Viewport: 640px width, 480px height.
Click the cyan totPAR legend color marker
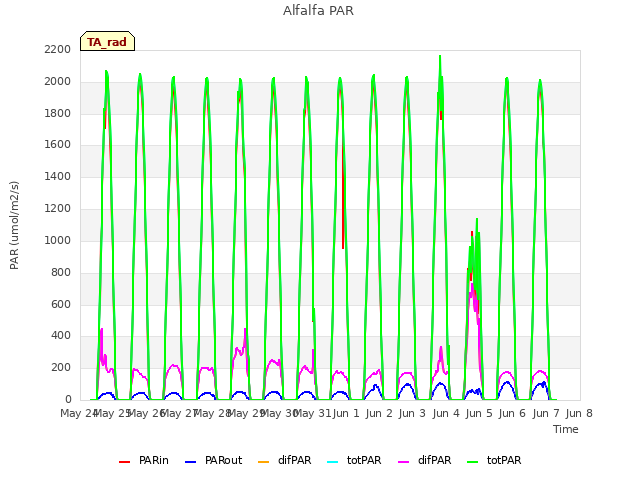coord(333,462)
